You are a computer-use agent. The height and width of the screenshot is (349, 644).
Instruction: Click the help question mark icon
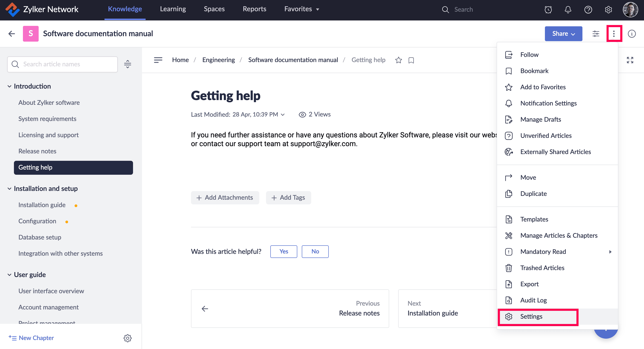tap(588, 9)
